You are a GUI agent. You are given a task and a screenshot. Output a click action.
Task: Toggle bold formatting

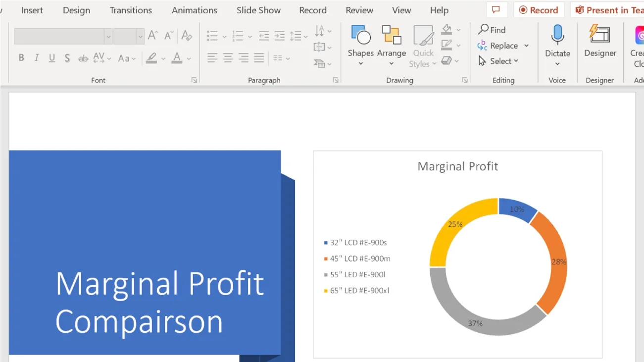tap(21, 57)
